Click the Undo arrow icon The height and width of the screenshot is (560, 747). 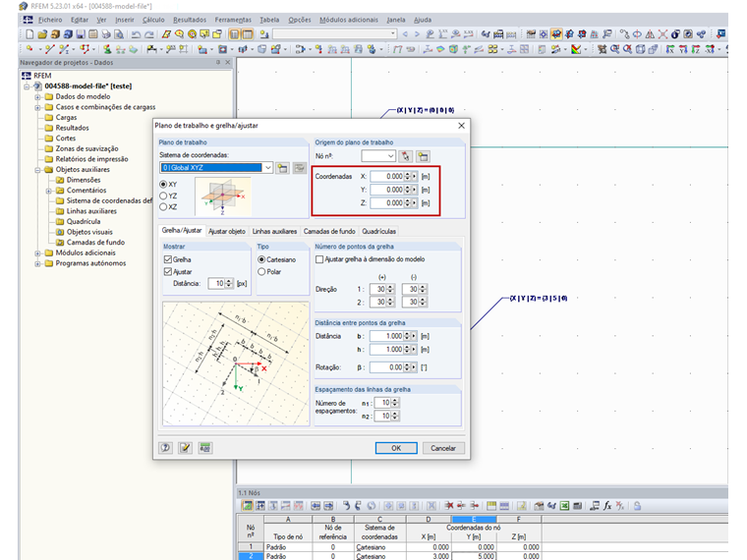(137, 34)
